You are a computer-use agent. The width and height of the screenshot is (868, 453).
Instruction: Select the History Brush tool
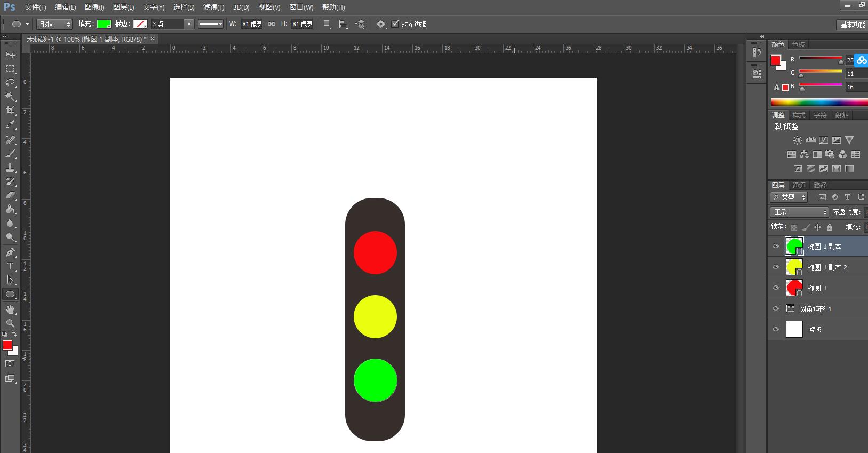pos(10,181)
